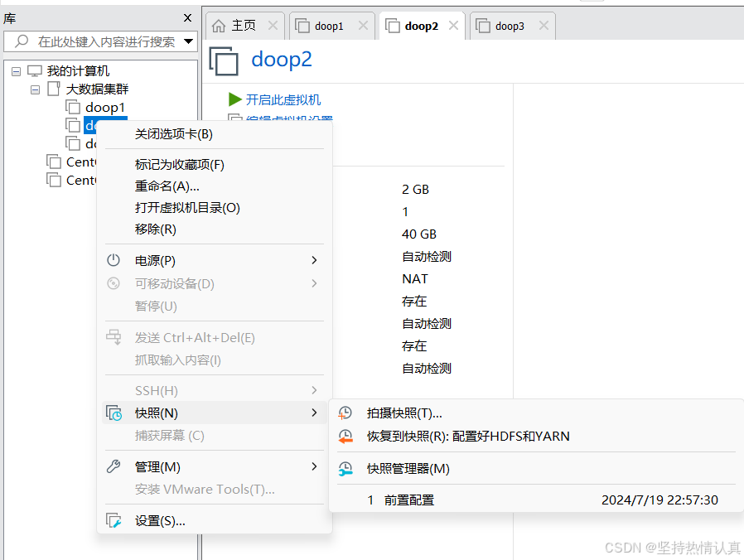The image size is (744, 560).
Task: Click the 40 GB disk value
Action: pos(419,234)
